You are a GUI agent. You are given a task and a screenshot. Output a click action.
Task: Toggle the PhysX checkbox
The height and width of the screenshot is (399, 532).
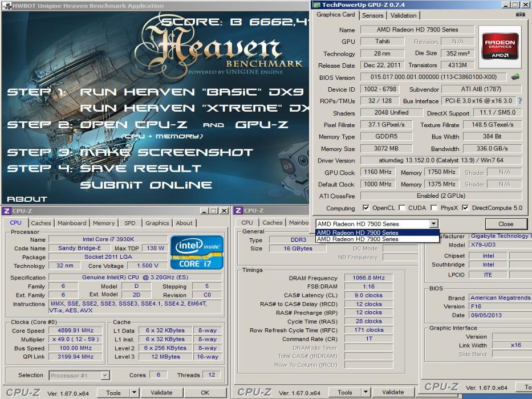pos(434,207)
